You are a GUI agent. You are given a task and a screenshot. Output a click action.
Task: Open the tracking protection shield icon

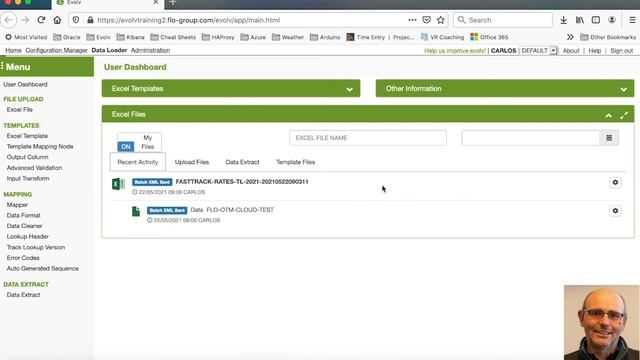[76, 20]
